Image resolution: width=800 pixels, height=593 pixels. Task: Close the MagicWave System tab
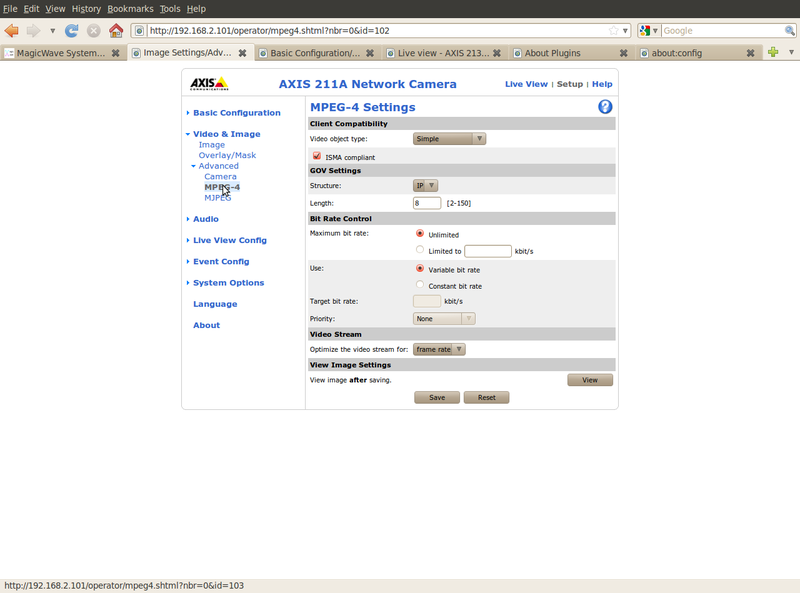[x=116, y=53]
